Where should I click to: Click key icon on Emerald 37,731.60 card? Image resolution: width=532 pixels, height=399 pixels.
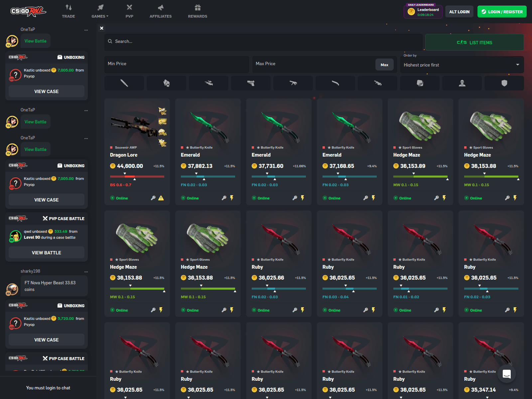pos(295,198)
